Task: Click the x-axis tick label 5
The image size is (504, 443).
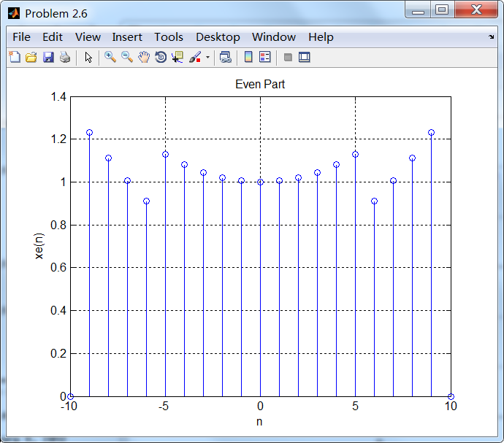Action: coord(355,407)
